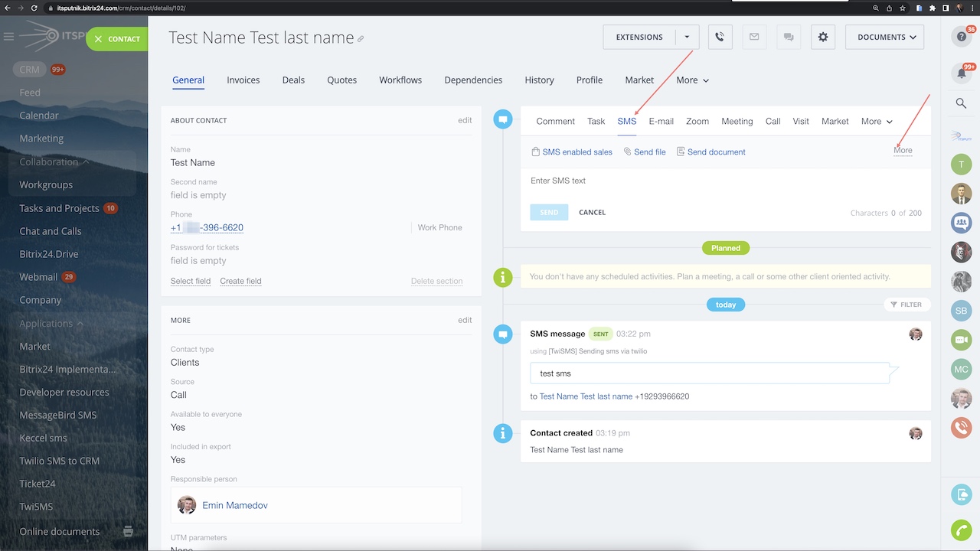Click the SMS enabled sales icon

(536, 152)
